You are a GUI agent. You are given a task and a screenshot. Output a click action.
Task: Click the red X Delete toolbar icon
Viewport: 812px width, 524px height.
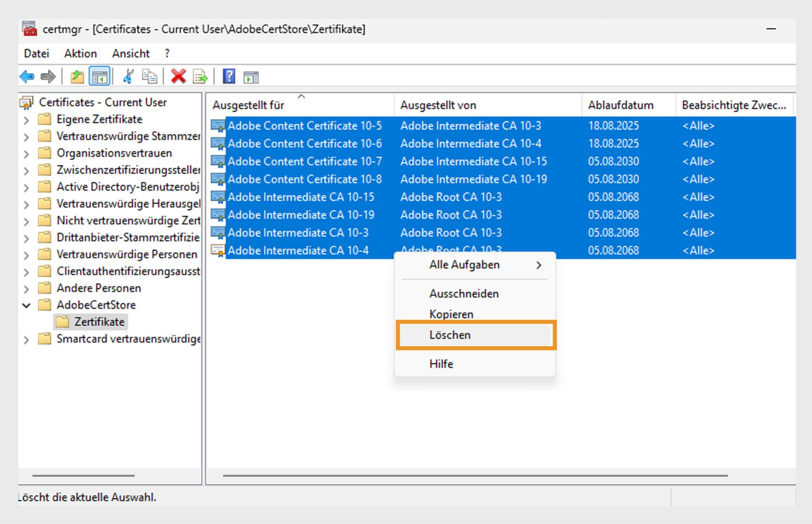click(x=178, y=76)
